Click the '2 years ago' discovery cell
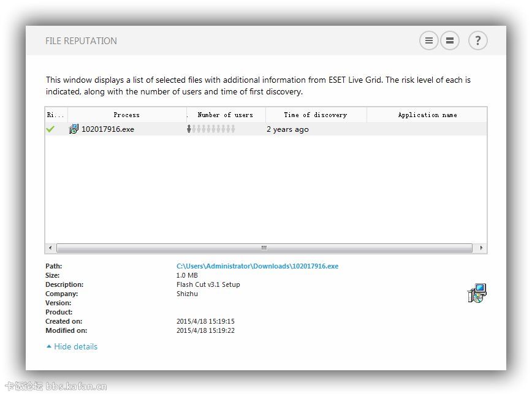Viewport: 532px width, 396px height. point(287,129)
